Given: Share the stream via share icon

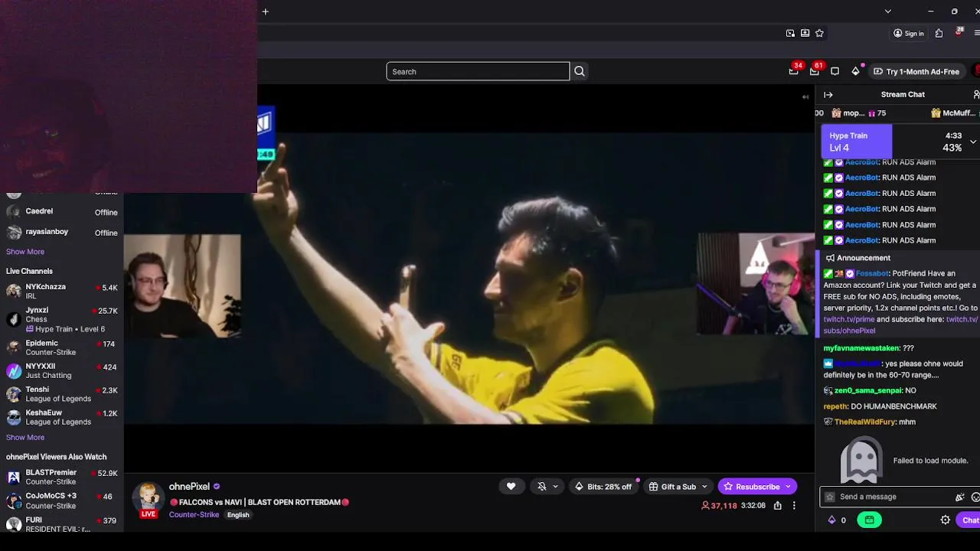Looking at the screenshot, I should point(778,505).
